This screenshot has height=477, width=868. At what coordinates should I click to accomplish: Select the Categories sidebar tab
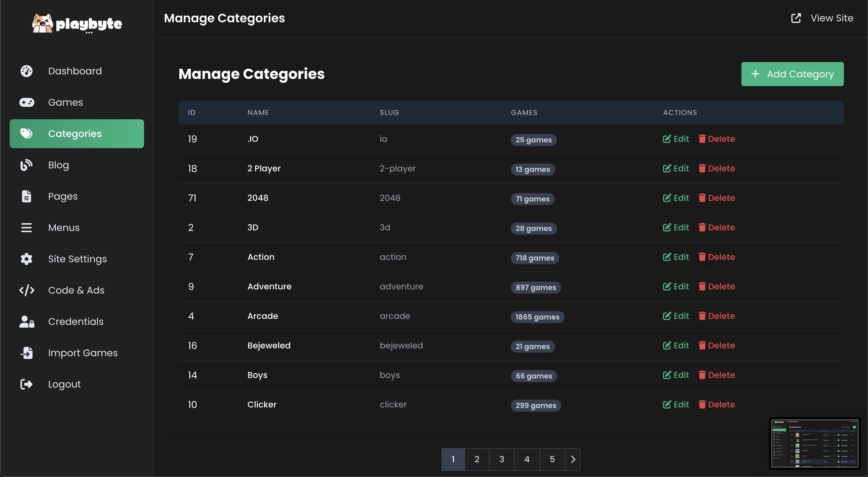(77, 134)
